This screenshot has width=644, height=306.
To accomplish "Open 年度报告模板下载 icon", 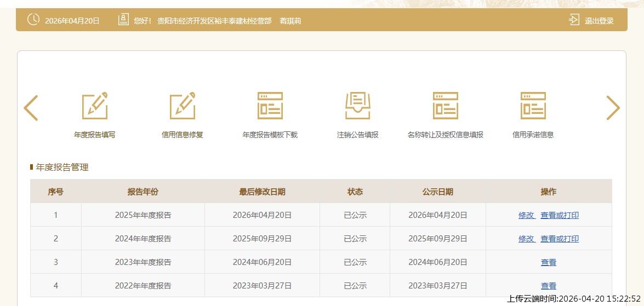I will click(270, 106).
